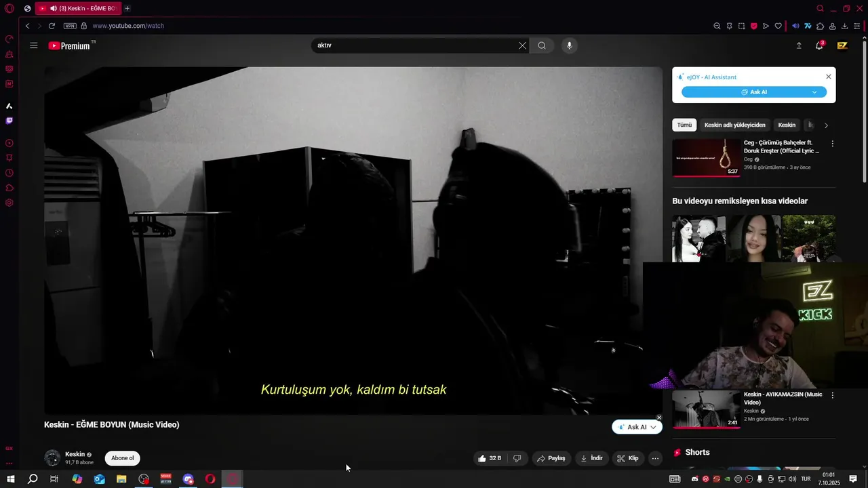Click the blue sound extension icon
The image size is (868, 488).
795,26
